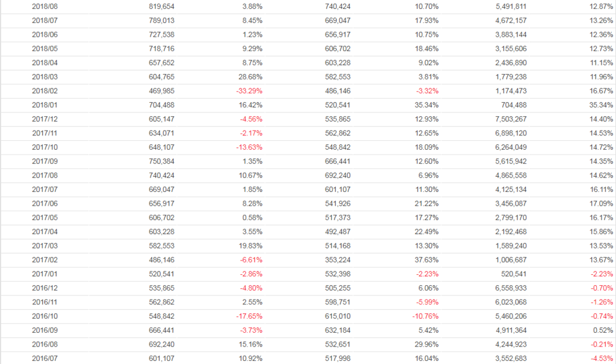
Task: Click the 2018/08 date cell
Action: [45, 7]
